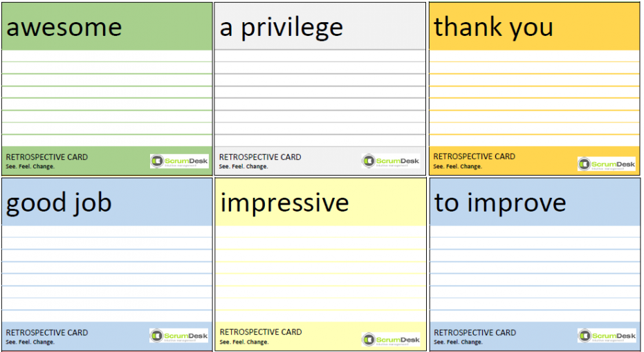This screenshot has height=352, width=644.
Task: Select the orange thank you header
Action: click(x=534, y=27)
